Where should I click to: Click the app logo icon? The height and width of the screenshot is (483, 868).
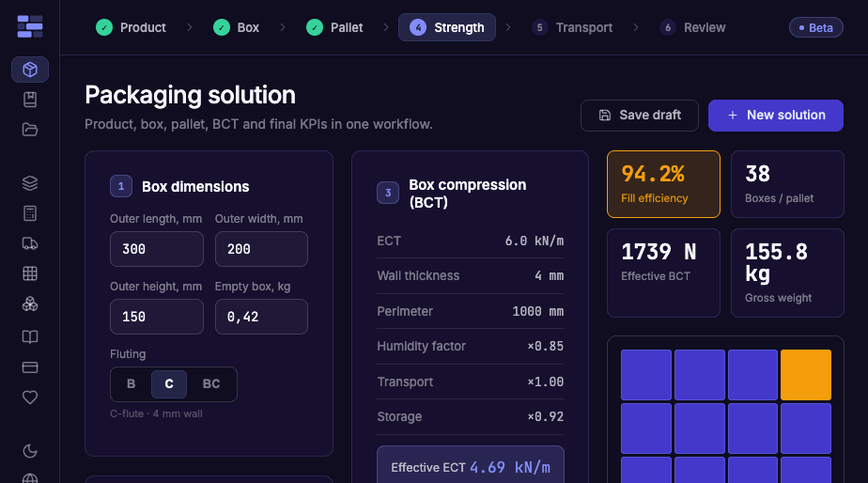[30, 26]
